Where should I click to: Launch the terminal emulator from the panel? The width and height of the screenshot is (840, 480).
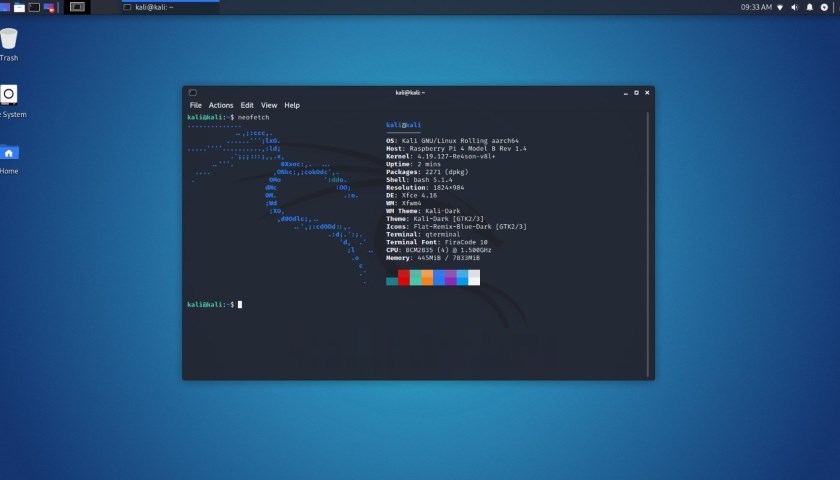coord(34,8)
